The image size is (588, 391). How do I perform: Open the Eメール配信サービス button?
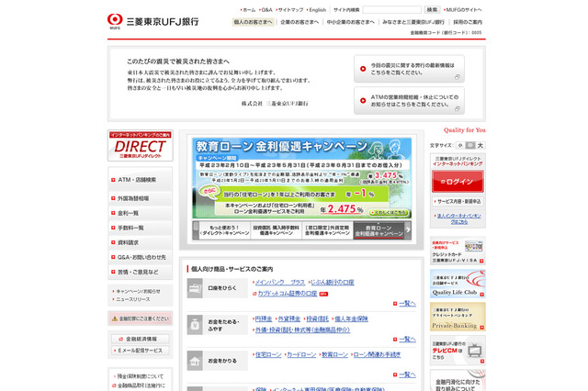pos(141,351)
